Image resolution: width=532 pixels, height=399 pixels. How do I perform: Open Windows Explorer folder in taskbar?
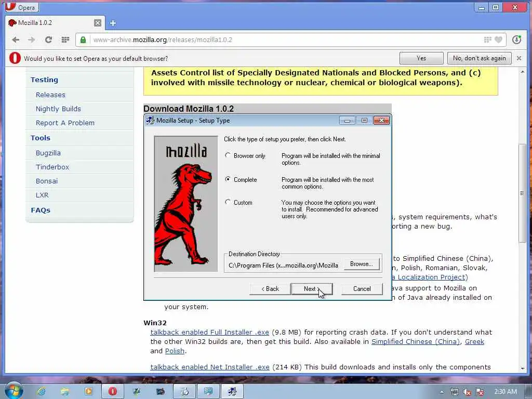65,392
